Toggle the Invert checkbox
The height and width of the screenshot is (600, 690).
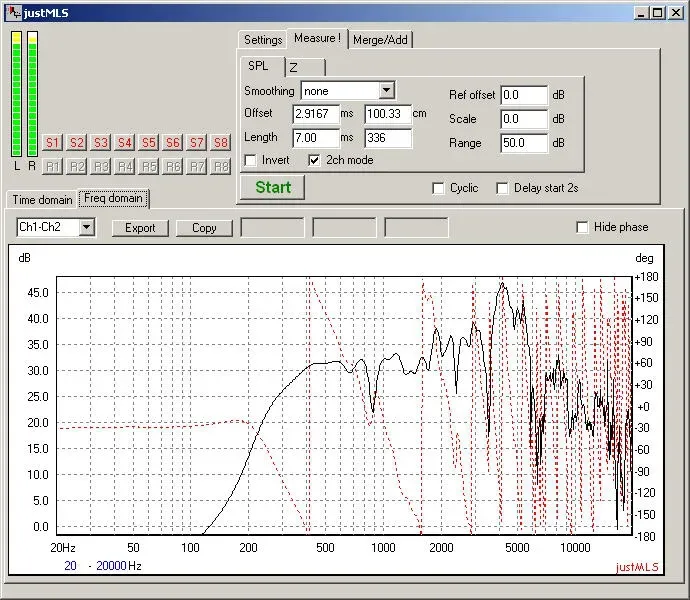(x=250, y=160)
